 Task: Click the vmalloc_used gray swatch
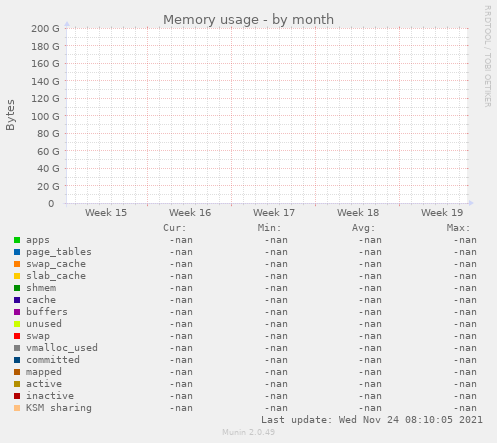tap(17, 348)
